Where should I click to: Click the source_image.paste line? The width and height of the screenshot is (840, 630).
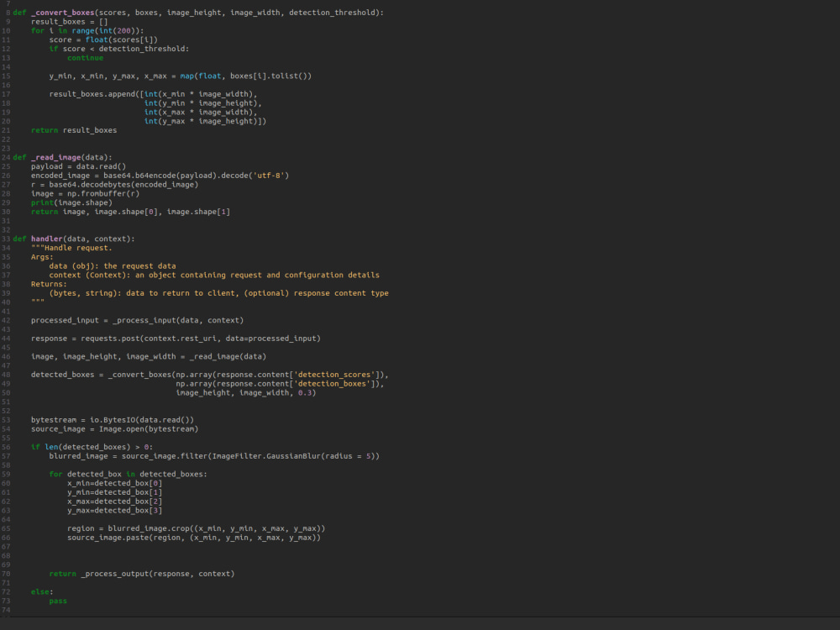click(x=194, y=538)
